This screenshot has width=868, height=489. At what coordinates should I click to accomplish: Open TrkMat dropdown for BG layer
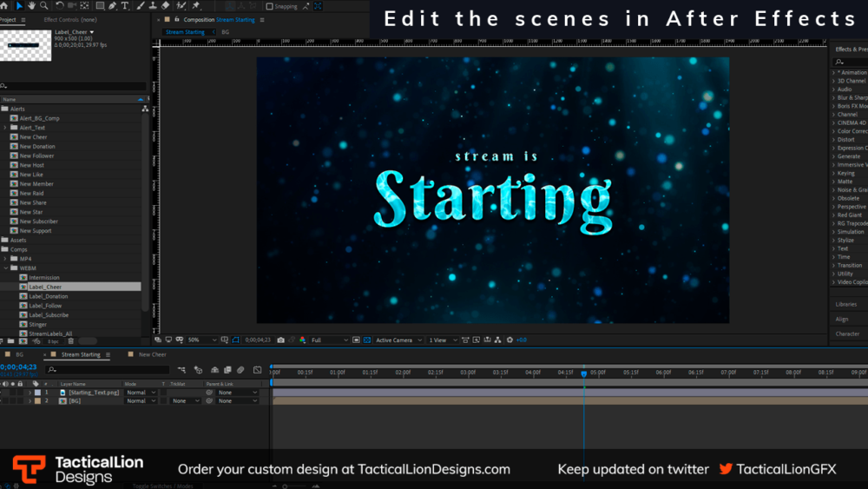(x=185, y=401)
